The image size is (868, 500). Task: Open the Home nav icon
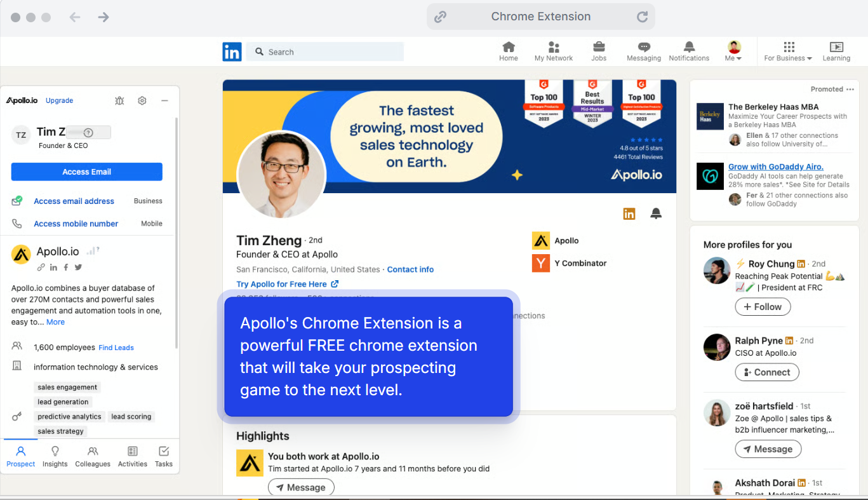(x=509, y=51)
